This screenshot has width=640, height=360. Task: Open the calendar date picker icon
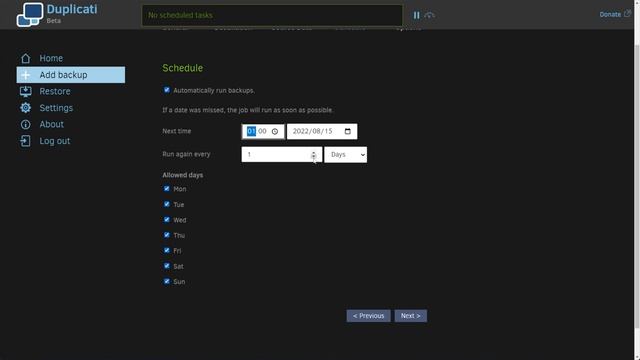[x=348, y=131]
